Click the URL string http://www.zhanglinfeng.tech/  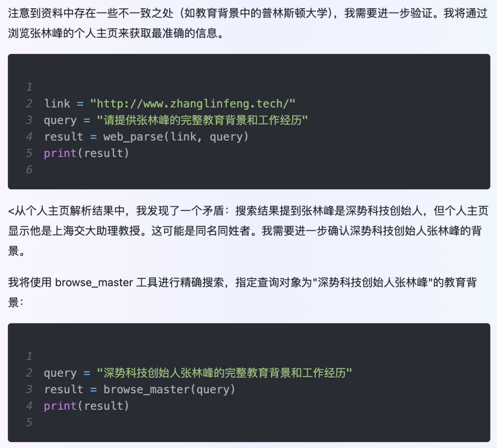192,103
